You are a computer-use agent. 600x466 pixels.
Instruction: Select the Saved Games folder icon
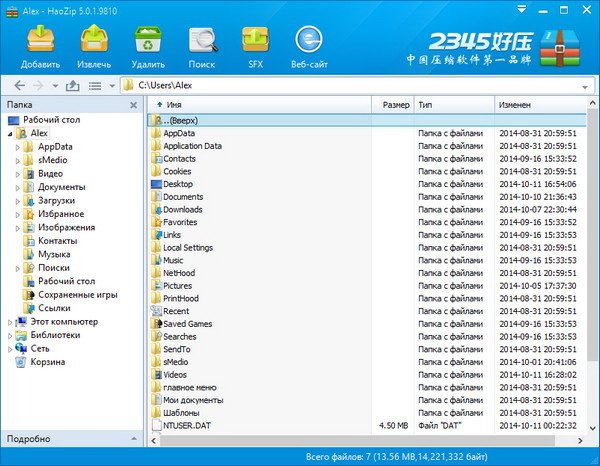coord(156,324)
